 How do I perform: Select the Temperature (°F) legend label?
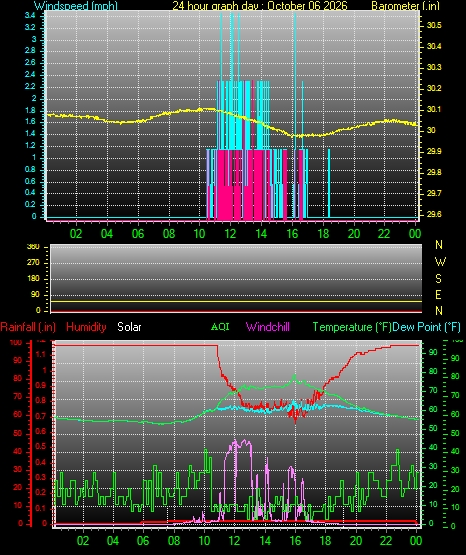click(x=352, y=327)
